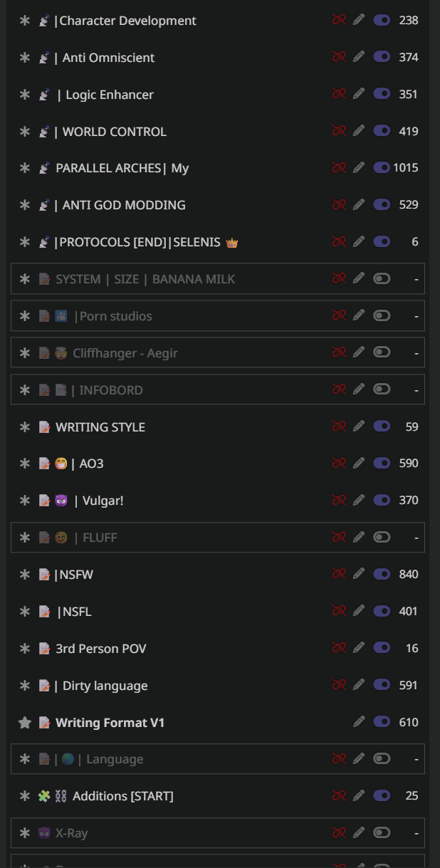
Task: Enable the X-Ray prompt toggle
Action: (382, 832)
